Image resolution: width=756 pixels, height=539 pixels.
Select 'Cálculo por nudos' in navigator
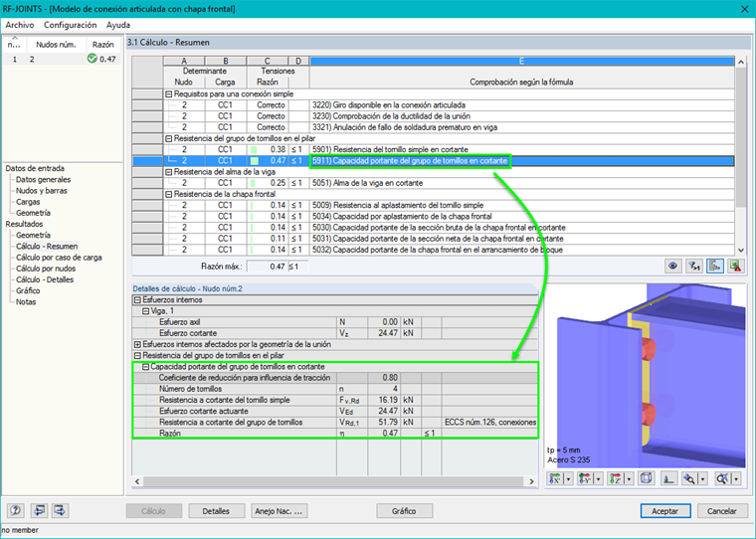coord(46,269)
